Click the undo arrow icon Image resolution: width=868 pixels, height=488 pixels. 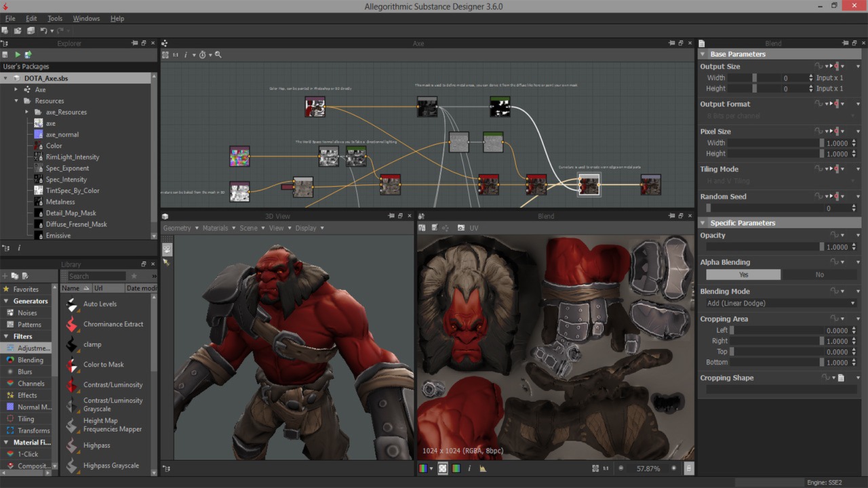coord(44,30)
